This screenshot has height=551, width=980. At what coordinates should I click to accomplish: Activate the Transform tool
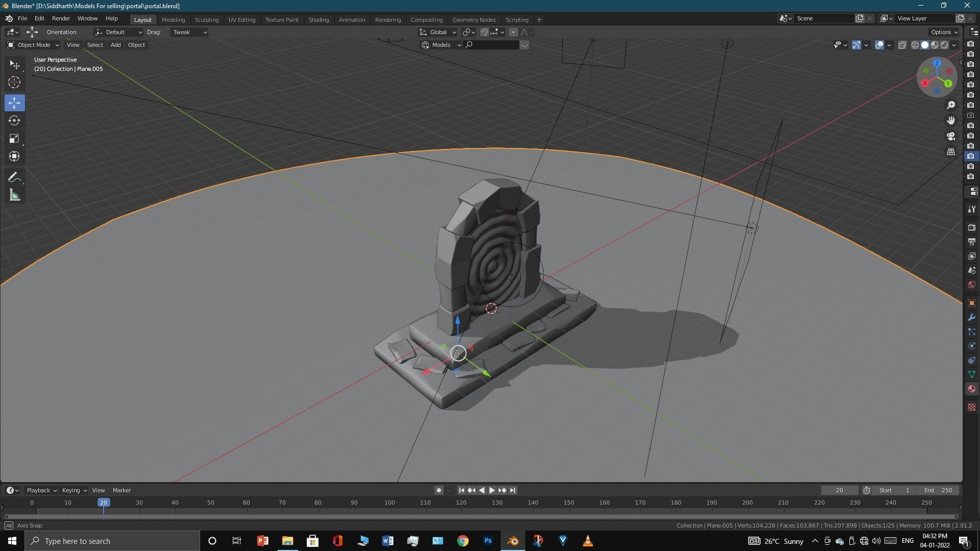14,156
